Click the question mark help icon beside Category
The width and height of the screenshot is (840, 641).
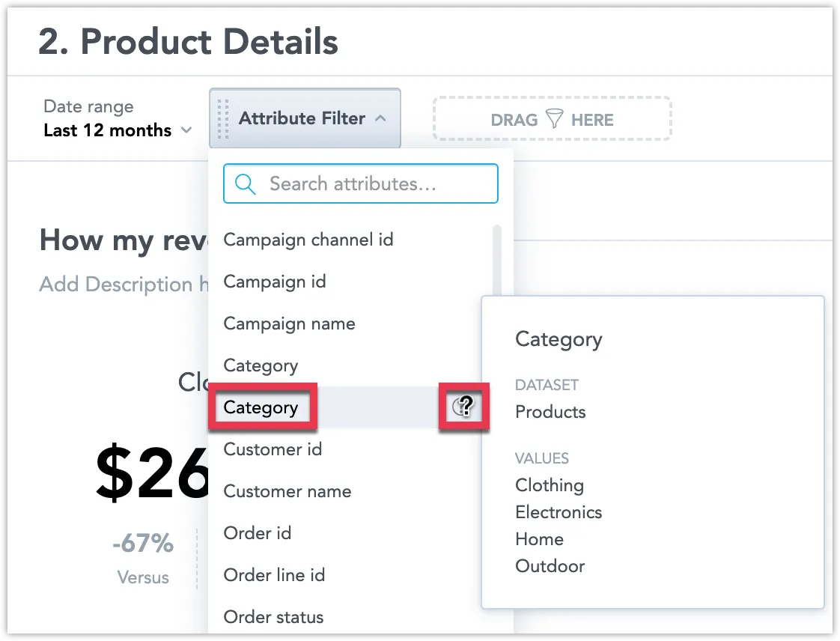coord(464,407)
